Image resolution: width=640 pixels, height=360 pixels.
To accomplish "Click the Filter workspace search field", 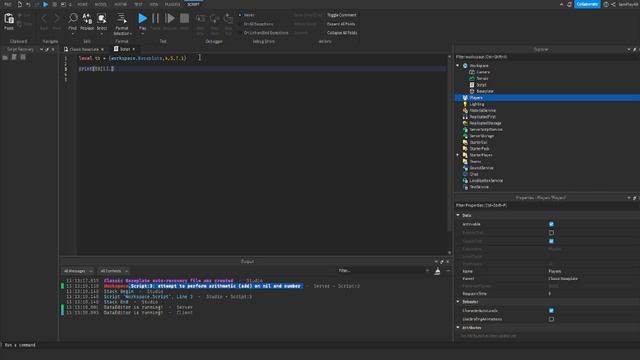I will coord(547,57).
